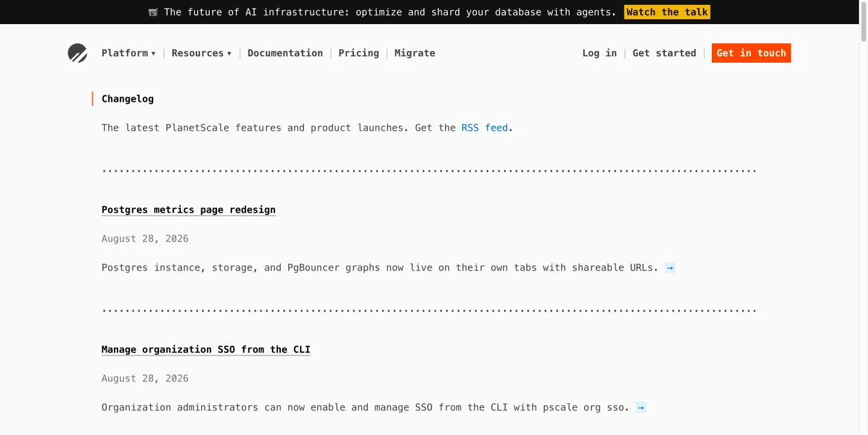This screenshot has height=435, width=868.
Task: Click the date under Manage organization SSO
Action: 145,378
